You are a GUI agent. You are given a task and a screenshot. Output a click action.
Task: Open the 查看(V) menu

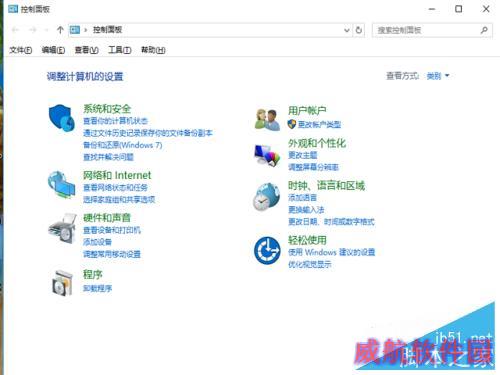click(87, 50)
